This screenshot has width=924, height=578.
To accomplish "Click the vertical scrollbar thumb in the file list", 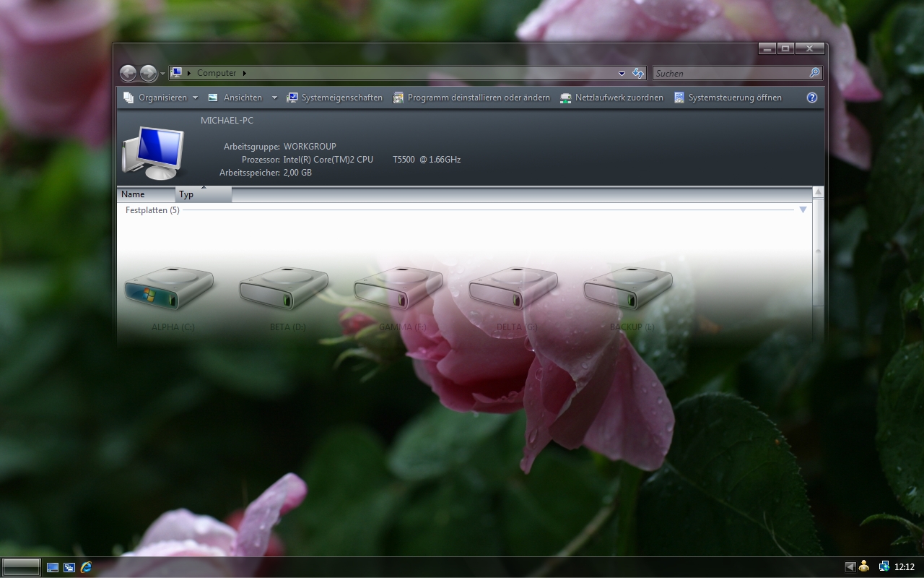I will [818, 251].
